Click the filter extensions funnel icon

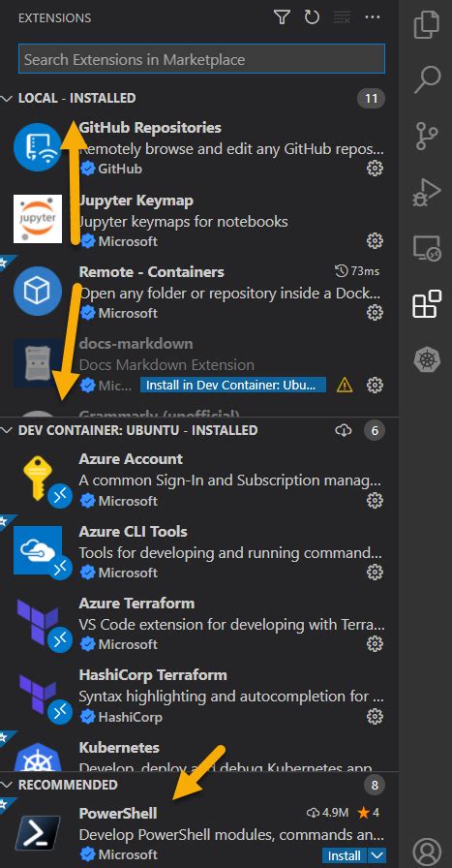tap(282, 17)
